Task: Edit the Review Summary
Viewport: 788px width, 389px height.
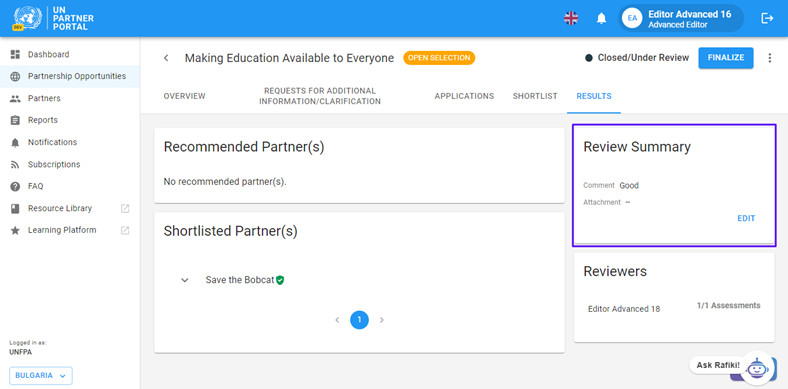Action: point(746,219)
